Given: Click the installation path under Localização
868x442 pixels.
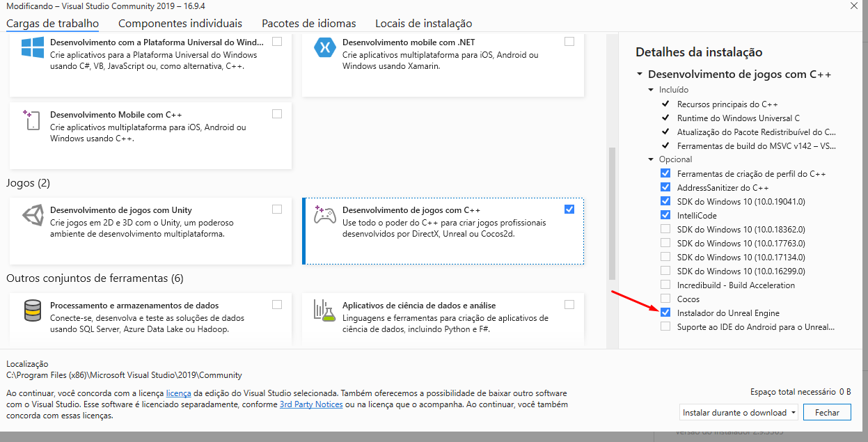Looking at the screenshot, I should 124,374.
